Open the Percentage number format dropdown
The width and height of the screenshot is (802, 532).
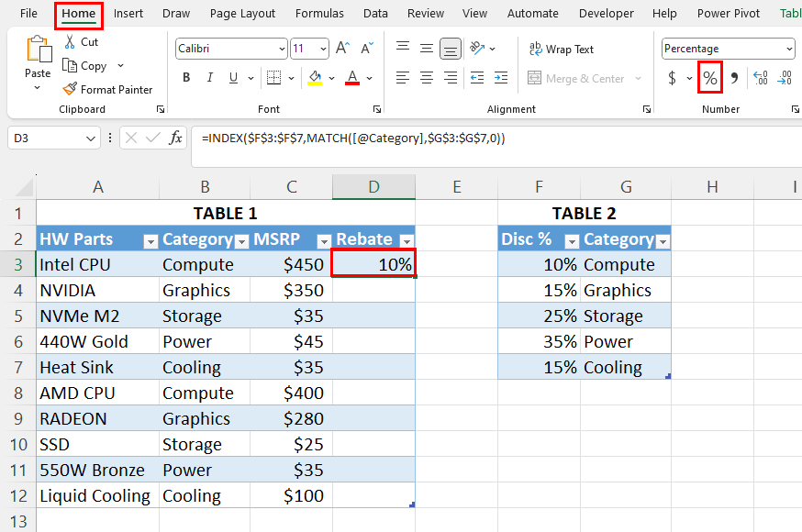789,49
